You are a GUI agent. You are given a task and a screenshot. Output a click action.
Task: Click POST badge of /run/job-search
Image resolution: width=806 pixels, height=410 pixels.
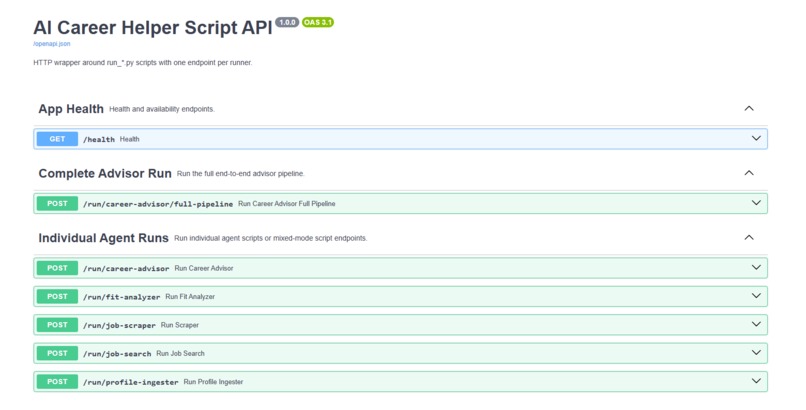[57, 353]
